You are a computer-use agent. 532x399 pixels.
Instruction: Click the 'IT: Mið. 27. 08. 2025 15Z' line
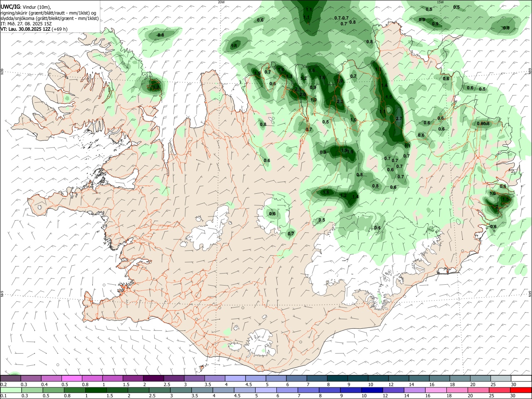pos(26,24)
